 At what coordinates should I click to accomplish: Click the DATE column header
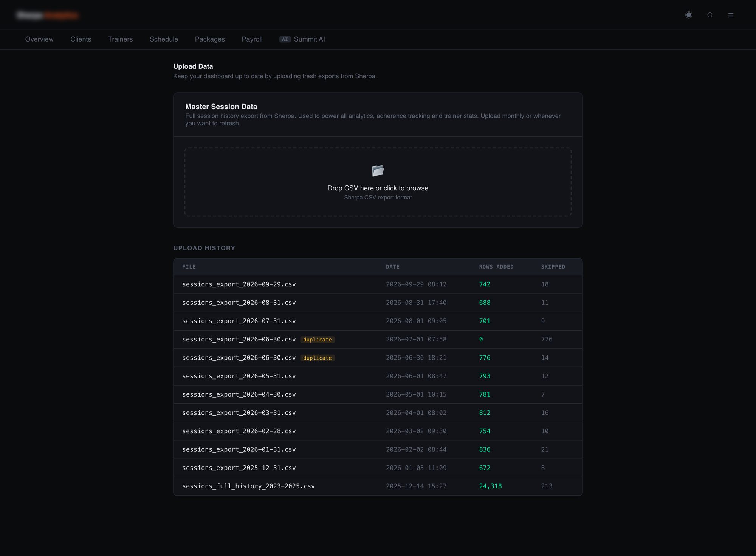[x=393, y=267]
